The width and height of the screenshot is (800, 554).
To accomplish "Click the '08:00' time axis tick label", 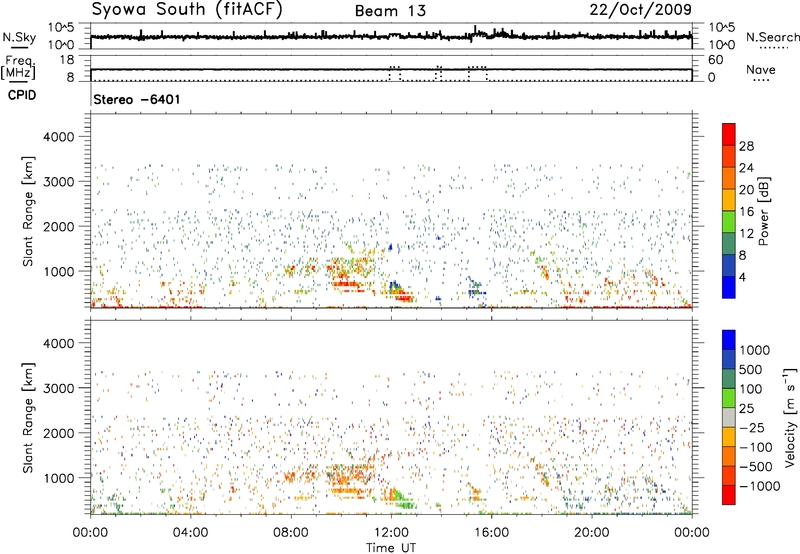I will pyautogui.click(x=291, y=533).
